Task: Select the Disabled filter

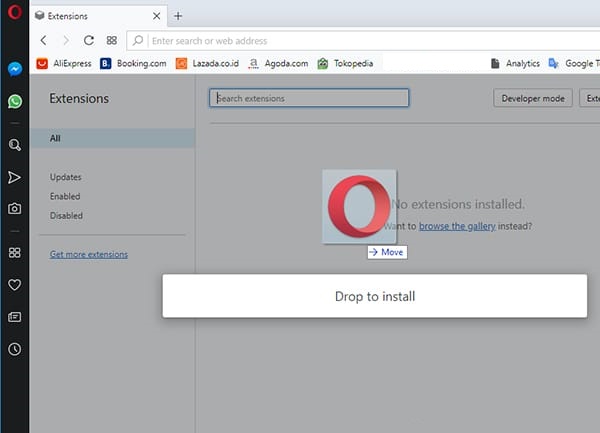Action: click(x=66, y=215)
